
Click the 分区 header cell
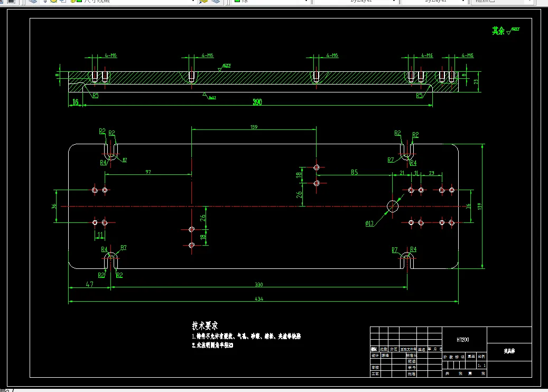coord(394,349)
